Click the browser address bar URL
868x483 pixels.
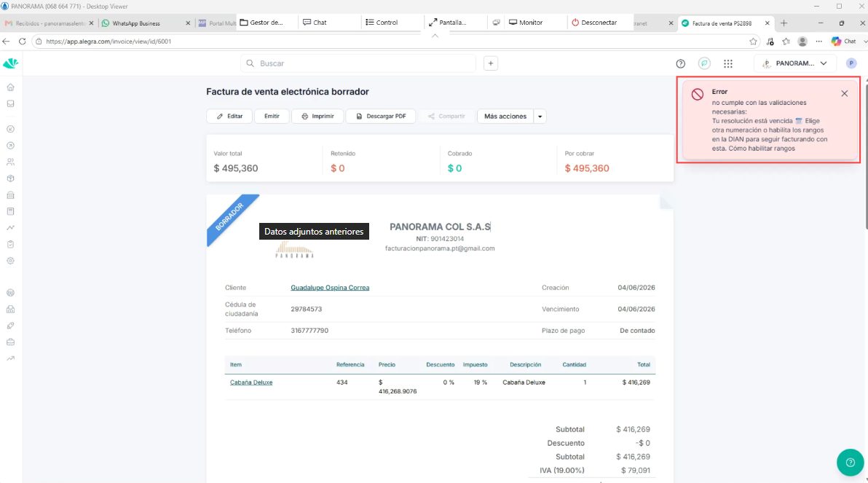coord(108,42)
